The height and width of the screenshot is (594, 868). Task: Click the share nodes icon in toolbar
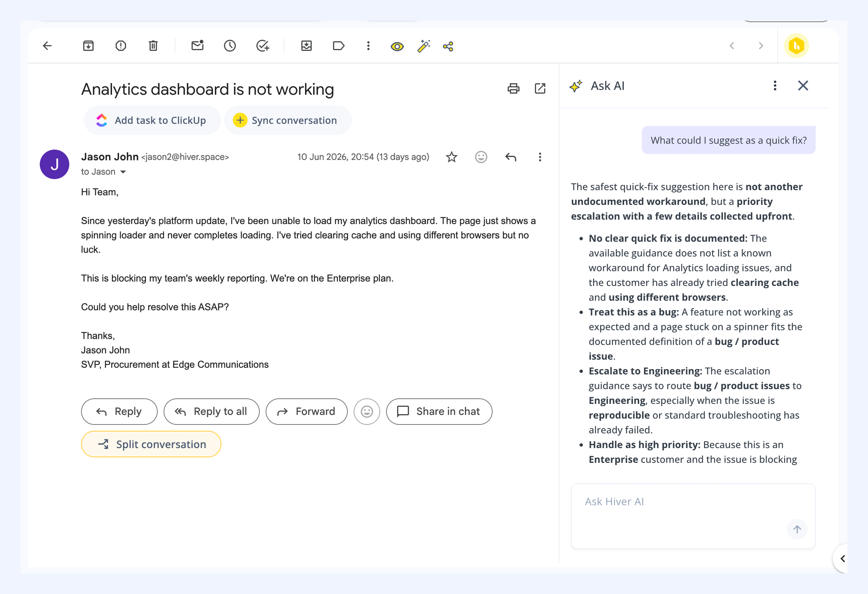tap(448, 46)
